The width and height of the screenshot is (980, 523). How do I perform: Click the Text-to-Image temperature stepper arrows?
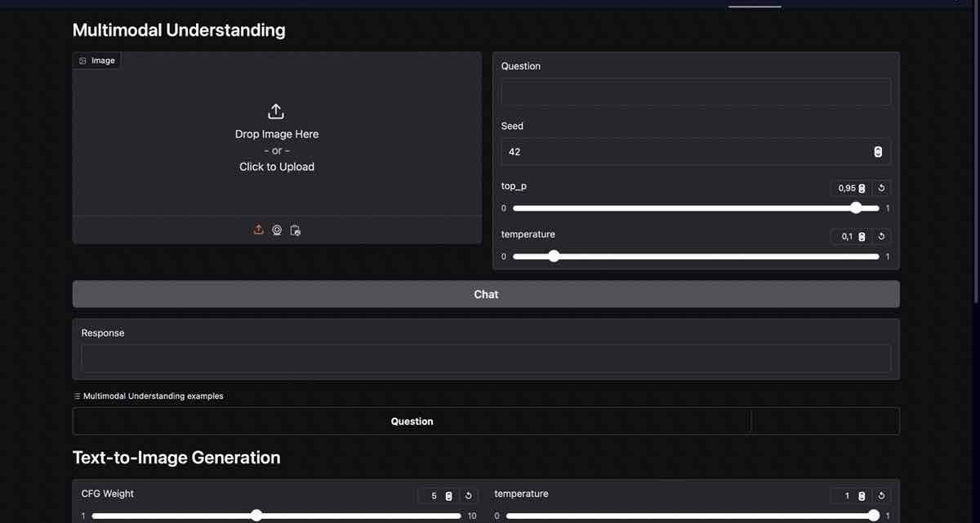coord(862,495)
